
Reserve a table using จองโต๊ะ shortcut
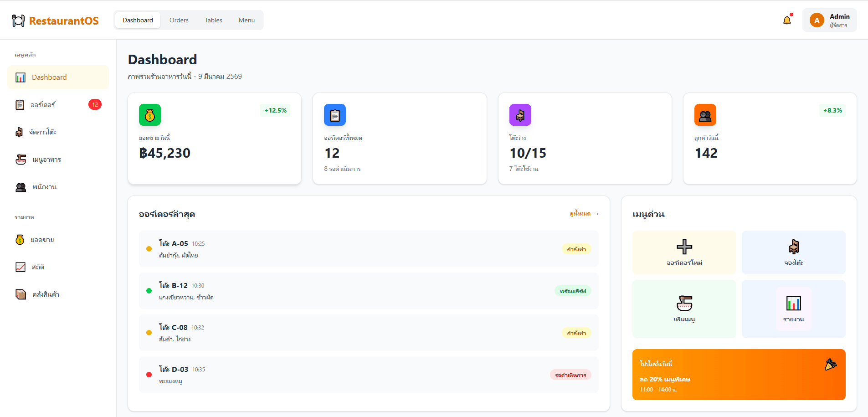(793, 252)
